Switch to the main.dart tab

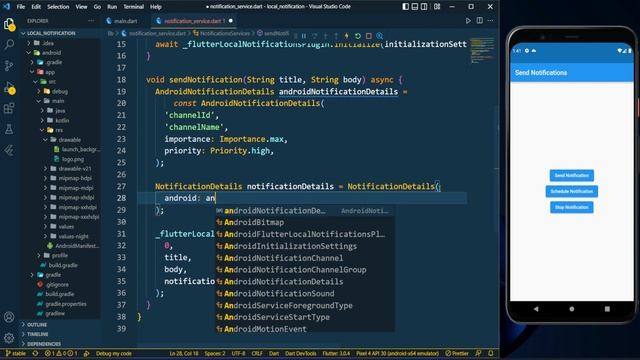(122, 21)
